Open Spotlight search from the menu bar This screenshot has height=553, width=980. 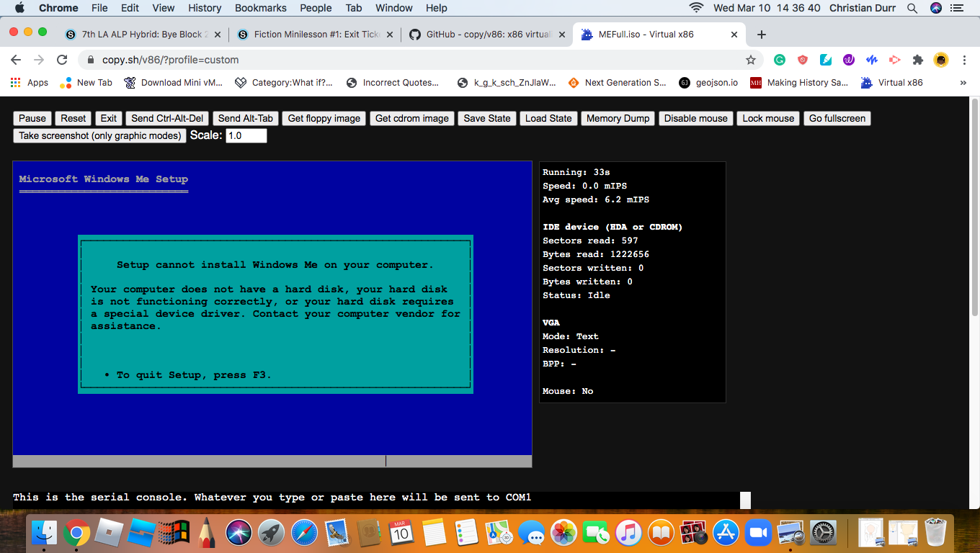[x=912, y=8]
